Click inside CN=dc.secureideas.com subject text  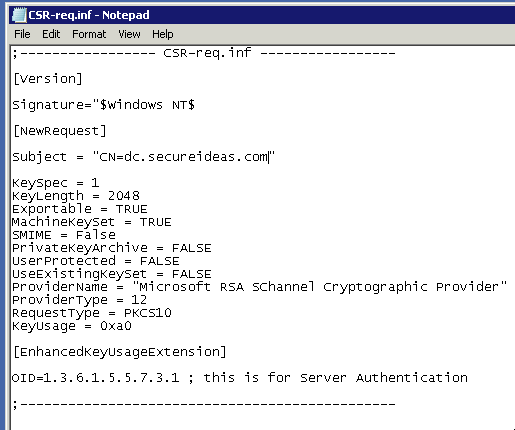(184, 157)
